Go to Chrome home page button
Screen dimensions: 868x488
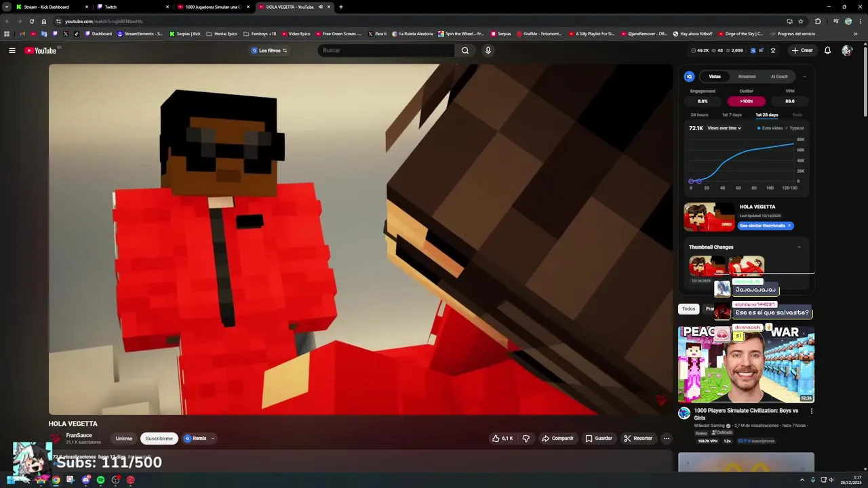point(44,21)
